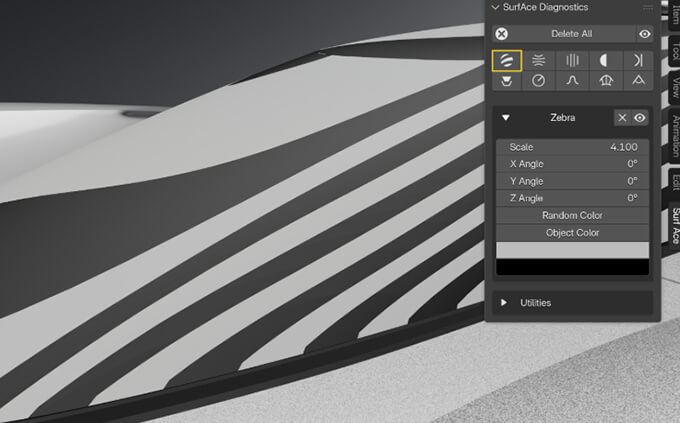Screen dimensions: 680x423
Task: Click the horizontal curved lines diagnostic icon
Action: click(539, 60)
